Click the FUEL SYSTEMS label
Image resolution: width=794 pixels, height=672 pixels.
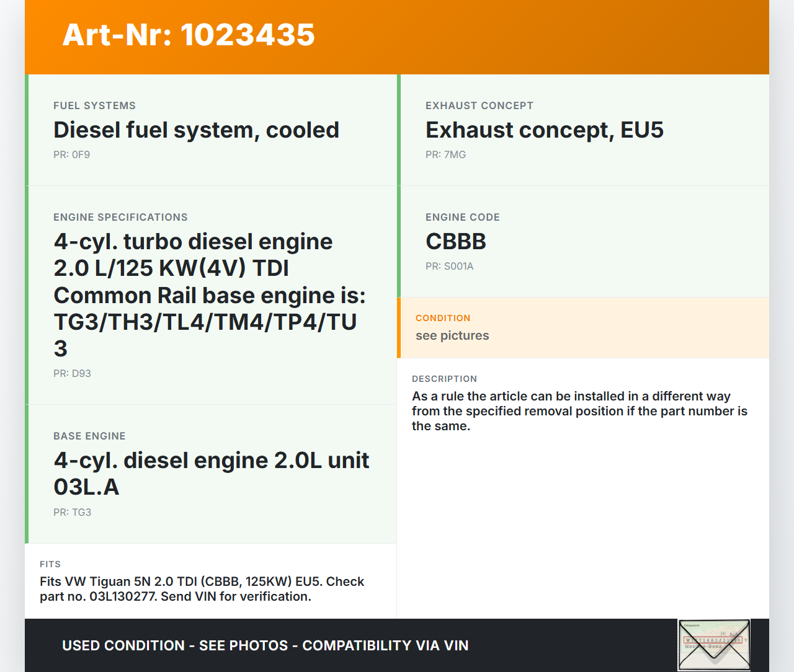click(94, 106)
